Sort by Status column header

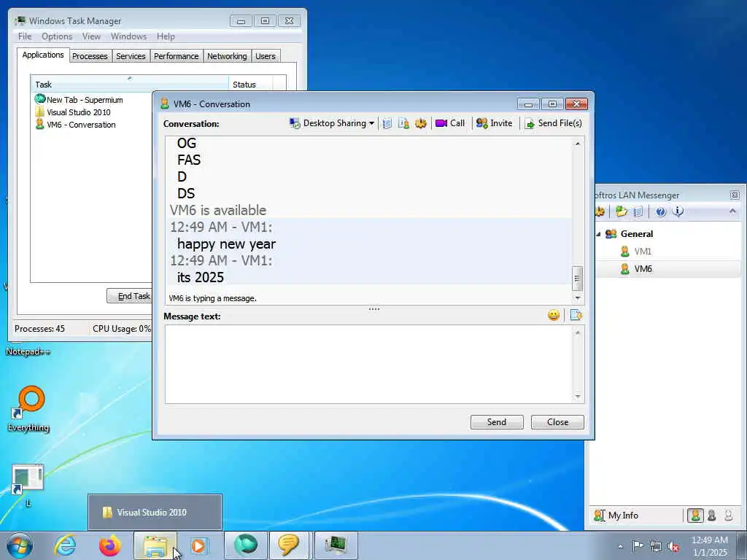point(251,85)
